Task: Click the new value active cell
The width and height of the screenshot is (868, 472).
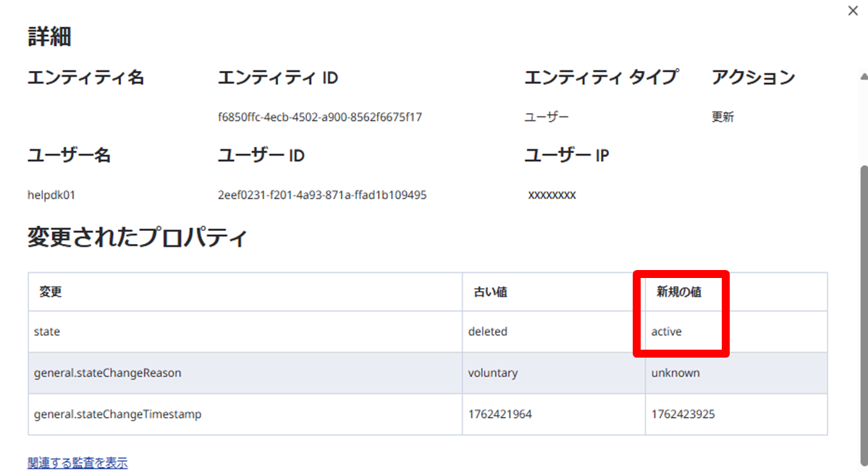Action: pyautogui.click(x=666, y=332)
